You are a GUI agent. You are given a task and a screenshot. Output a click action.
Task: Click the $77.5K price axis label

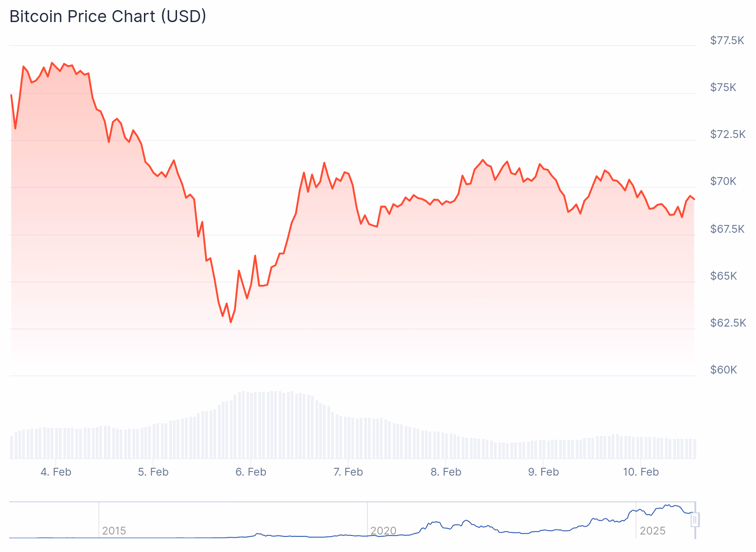click(727, 40)
